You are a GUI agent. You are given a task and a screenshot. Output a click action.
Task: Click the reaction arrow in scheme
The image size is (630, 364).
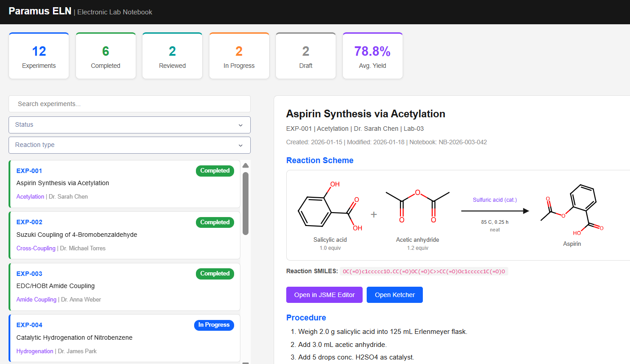pyautogui.click(x=495, y=211)
